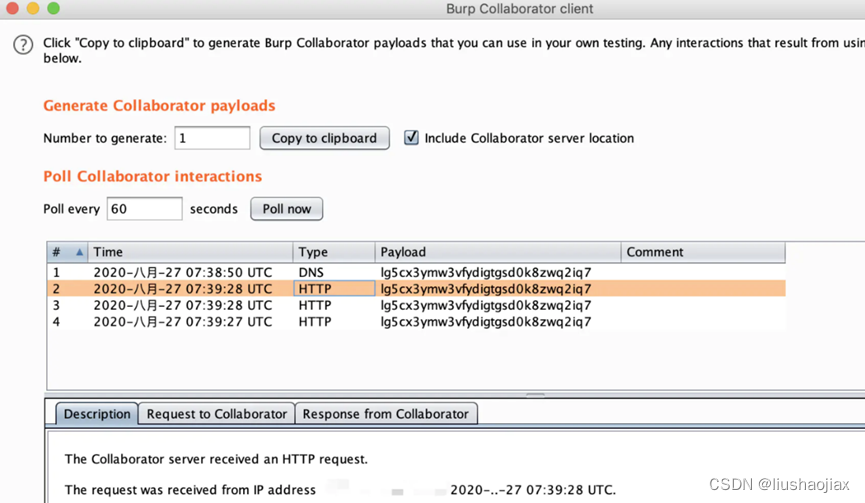Viewport: 865px width, 503px height.
Task: Select the DNS interaction row at 07:38:50
Action: point(417,272)
